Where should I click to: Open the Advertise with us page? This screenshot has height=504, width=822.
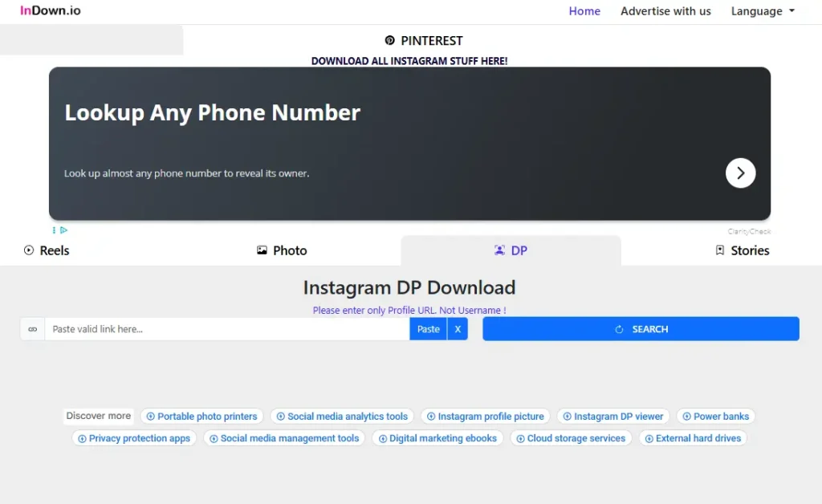(x=665, y=11)
